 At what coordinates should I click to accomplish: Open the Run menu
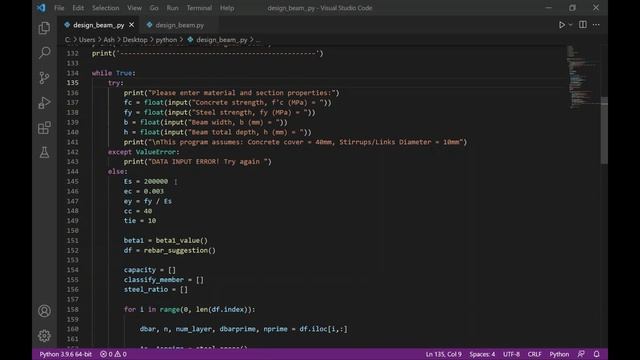[172, 8]
